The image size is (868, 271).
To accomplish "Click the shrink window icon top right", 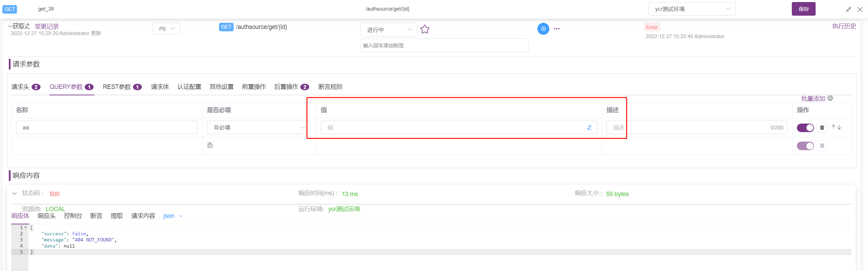I will 849,9.
